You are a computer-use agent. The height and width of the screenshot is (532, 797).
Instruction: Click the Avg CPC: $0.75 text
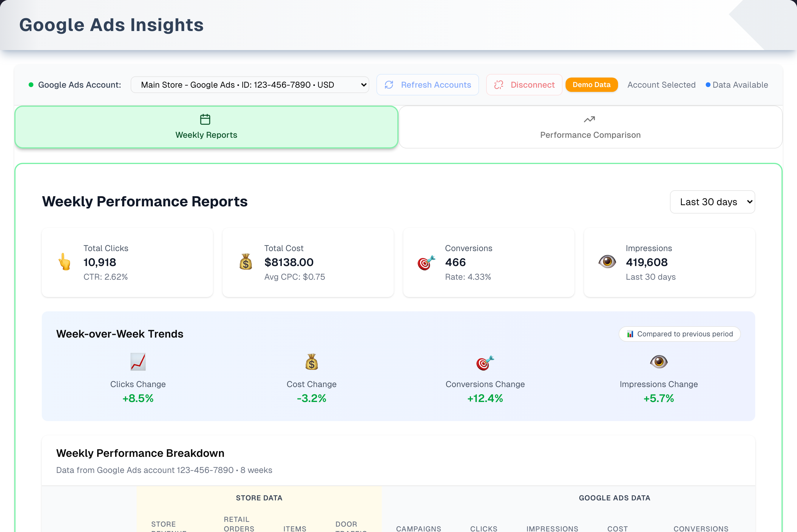click(294, 277)
